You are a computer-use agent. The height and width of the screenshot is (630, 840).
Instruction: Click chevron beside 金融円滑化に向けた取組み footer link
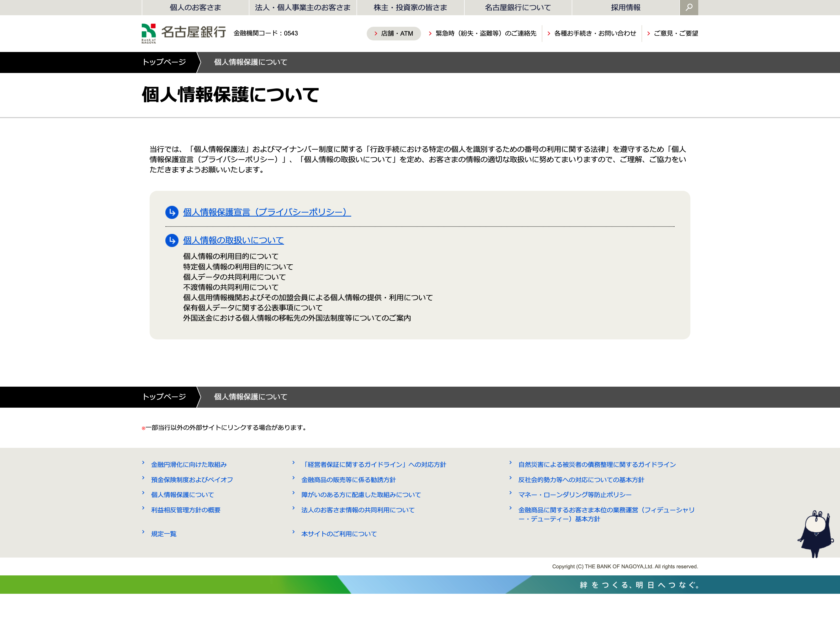point(143,463)
